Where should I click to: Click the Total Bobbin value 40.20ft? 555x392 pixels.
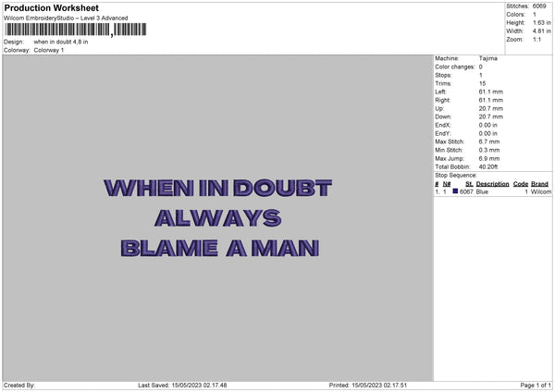coord(488,166)
